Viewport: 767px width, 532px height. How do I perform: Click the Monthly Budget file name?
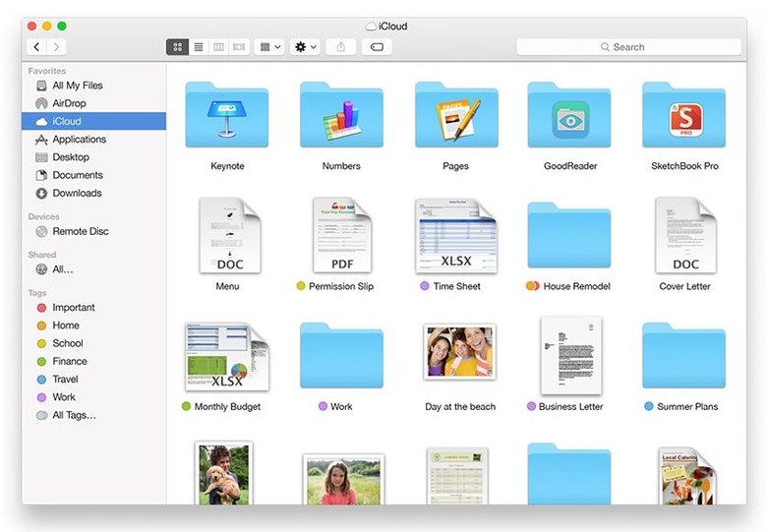click(x=227, y=406)
